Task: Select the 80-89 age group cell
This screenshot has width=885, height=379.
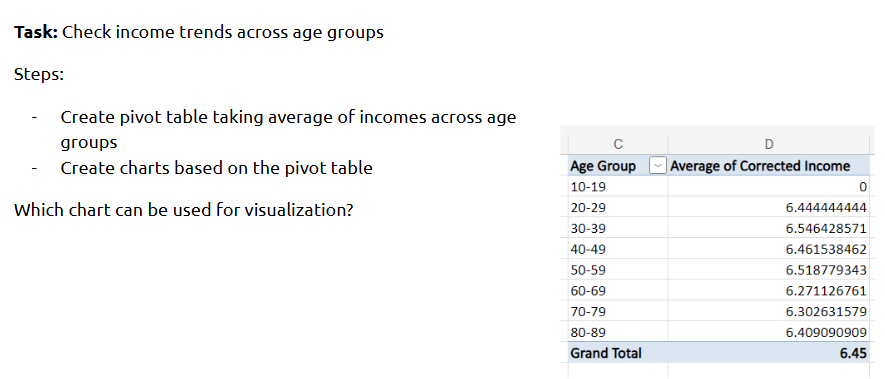Action: pos(617,332)
